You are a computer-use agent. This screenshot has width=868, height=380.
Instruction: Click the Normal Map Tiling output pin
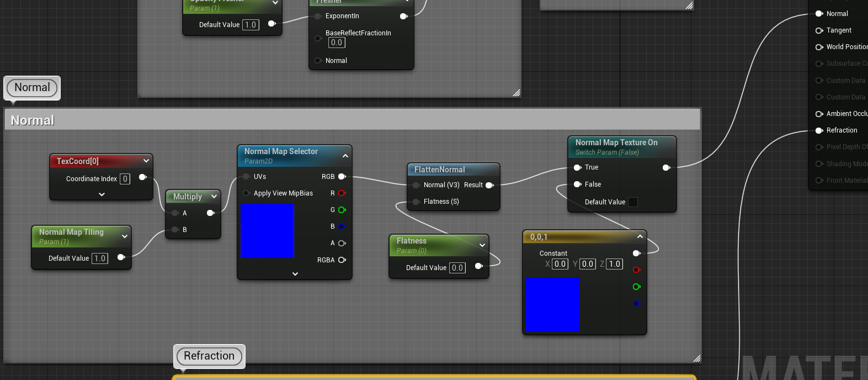121,257
